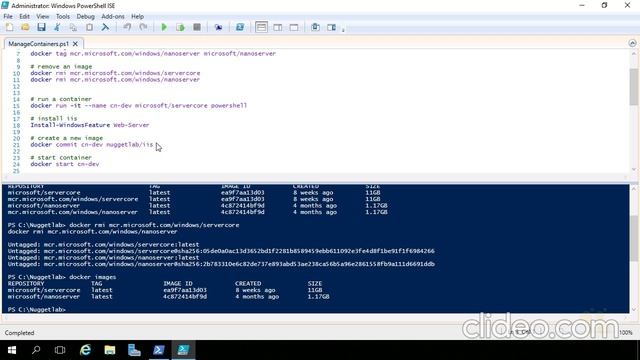
Task: Click line 15 'docker run -it' command
Action: click(138, 106)
